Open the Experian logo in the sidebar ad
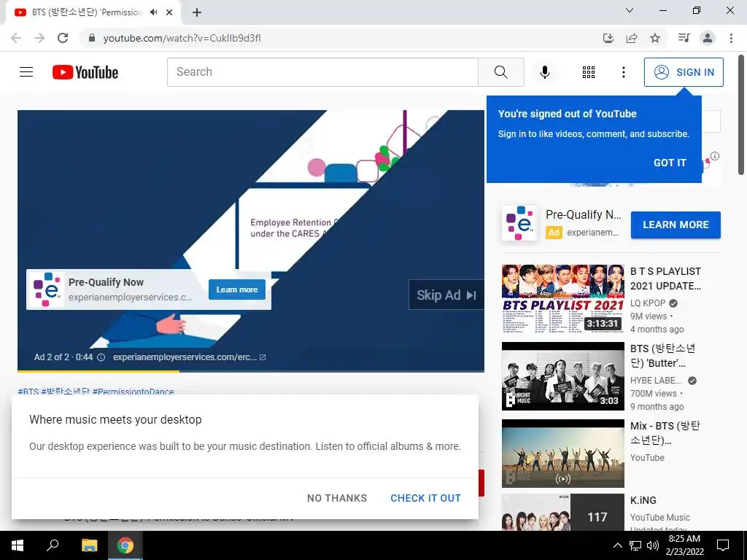Screen dimensions: 747x560 (x=519, y=223)
